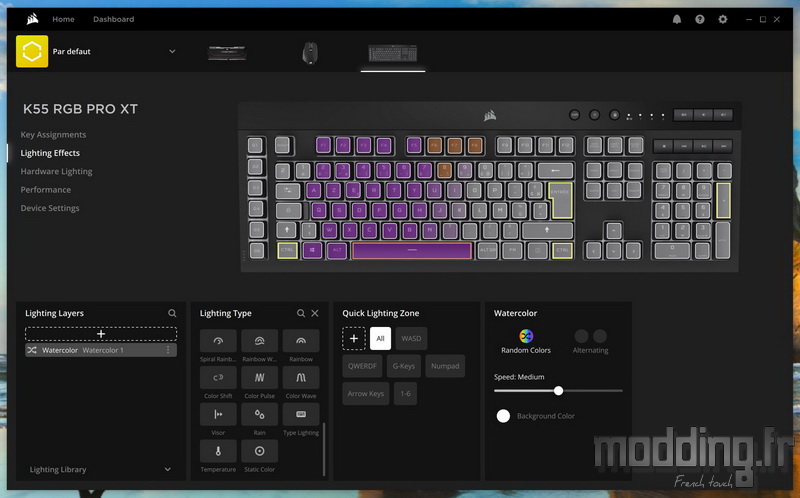Choose Color Pulse effect
800x498 pixels.
[259, 378]
